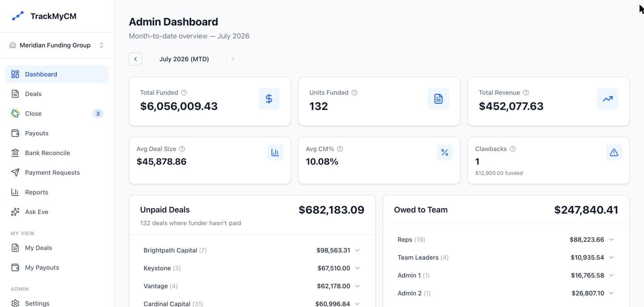Screen dimensions: 644x307
Task: Expand the Brightpath Capital unpaid deals row
Action: pyautogui.click(x=252, y=250)
